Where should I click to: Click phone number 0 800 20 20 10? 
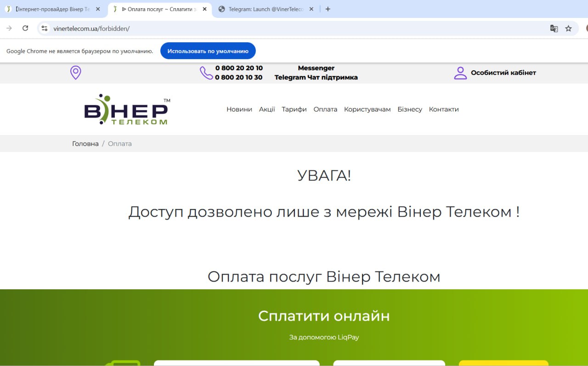click(x=239, y=68)
